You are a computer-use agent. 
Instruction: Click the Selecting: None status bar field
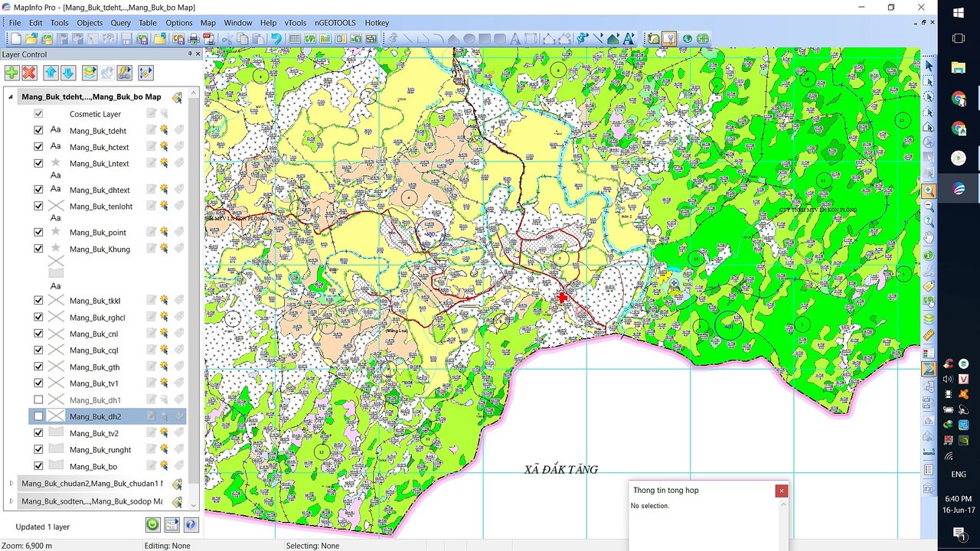[x=312, y=546]
